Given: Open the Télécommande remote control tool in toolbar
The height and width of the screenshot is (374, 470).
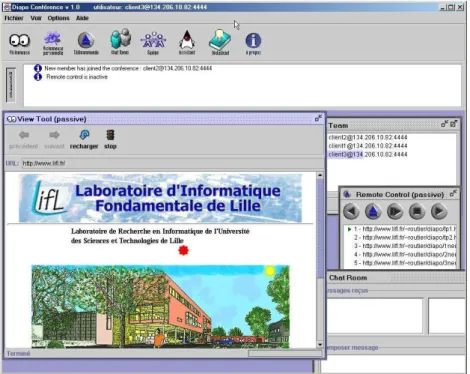Looking at the screenshot, I should (x=86, y=43).
